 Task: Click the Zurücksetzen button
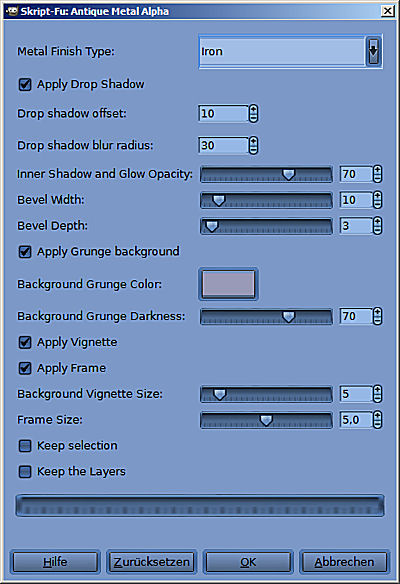152,562
